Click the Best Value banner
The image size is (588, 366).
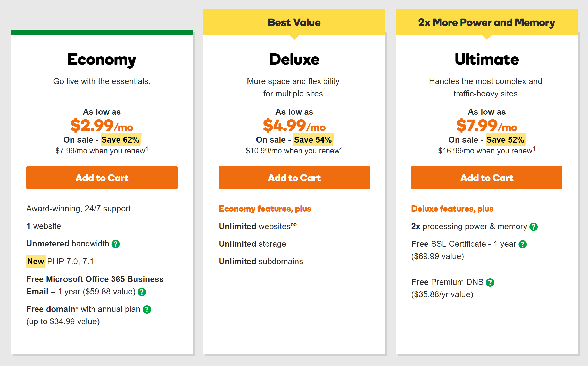294,22
